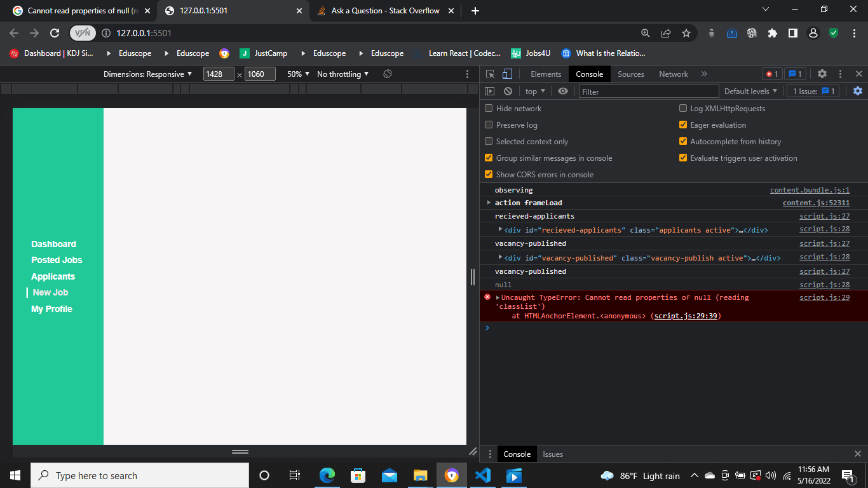This screenshot has width=868, height=488.
Task: Open a new browser tab
Action: point(475,11)
